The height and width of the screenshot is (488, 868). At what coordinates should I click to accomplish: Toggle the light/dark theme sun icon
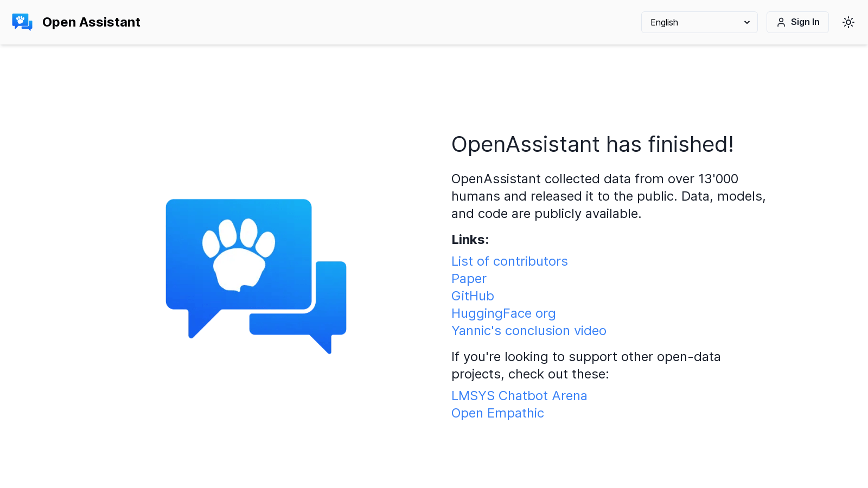tap(848, 22)
